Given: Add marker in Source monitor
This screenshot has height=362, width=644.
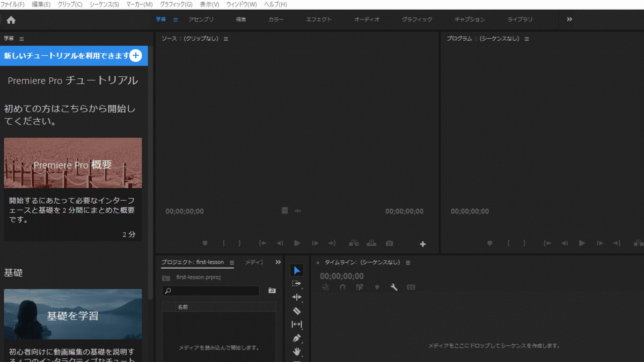Looking at the screenshot, I should (205, 243).
